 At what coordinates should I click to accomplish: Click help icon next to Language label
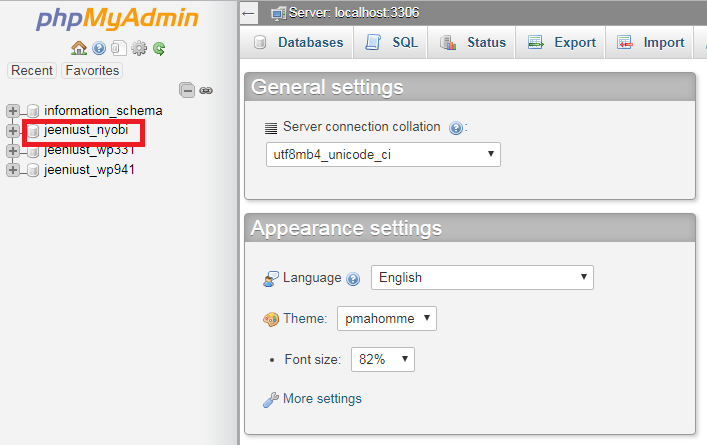(353, 279)
